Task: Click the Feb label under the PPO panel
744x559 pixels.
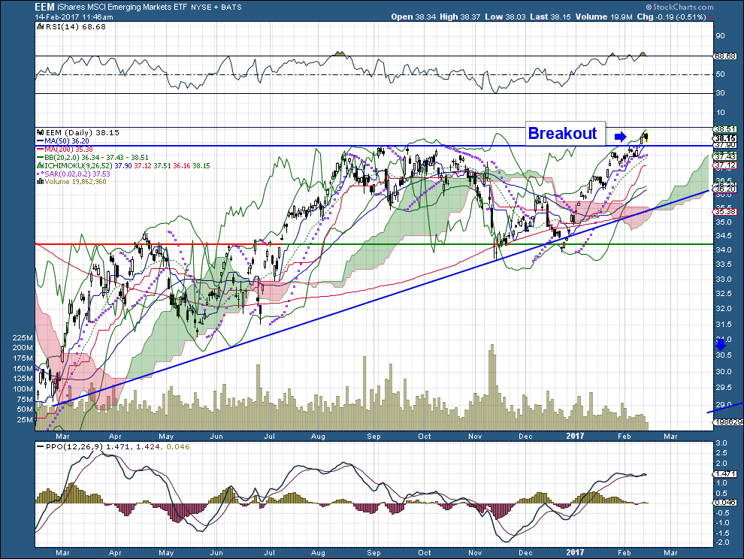Action: tap(624, 553)
